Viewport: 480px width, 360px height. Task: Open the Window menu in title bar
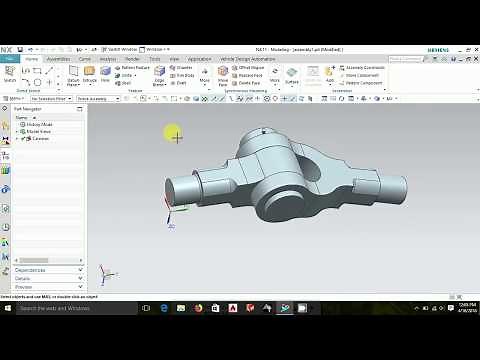coord(154,49)
